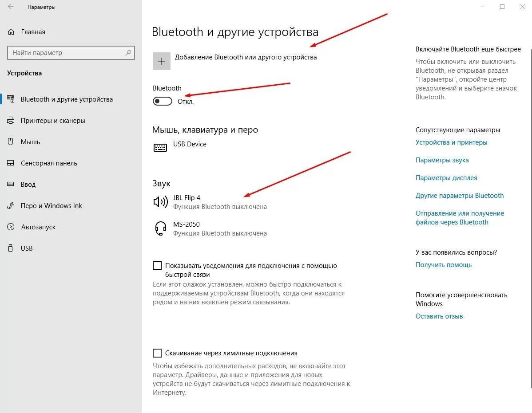
Task: Select the JBL Flip 4 device entry
Action: click(210, 202)
